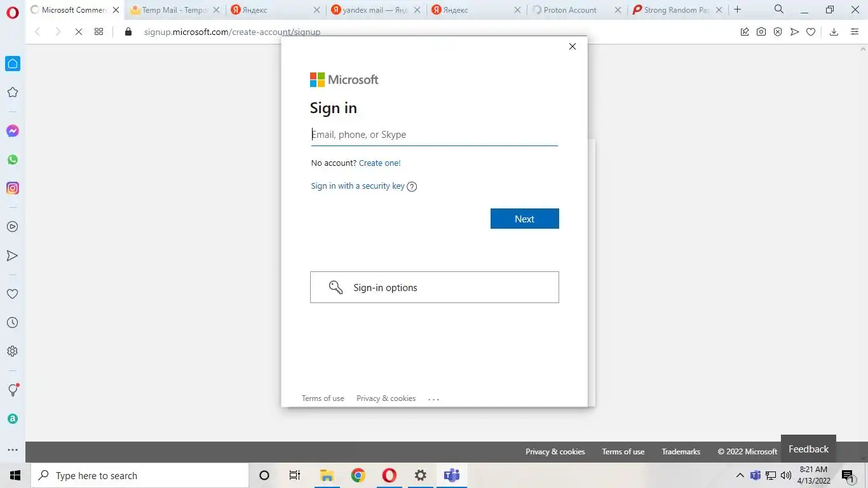Open the Player icon in sidebar

coord(13,227)
